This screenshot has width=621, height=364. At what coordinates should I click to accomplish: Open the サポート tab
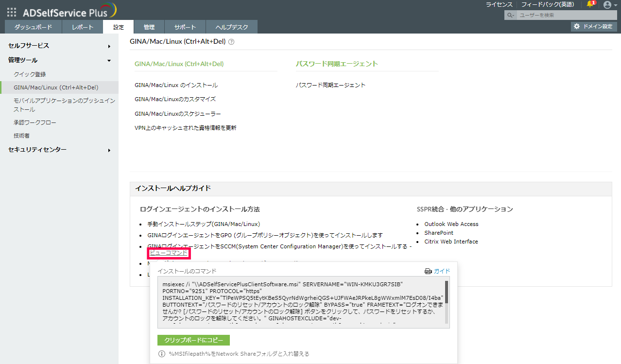(x=185, y=27)
